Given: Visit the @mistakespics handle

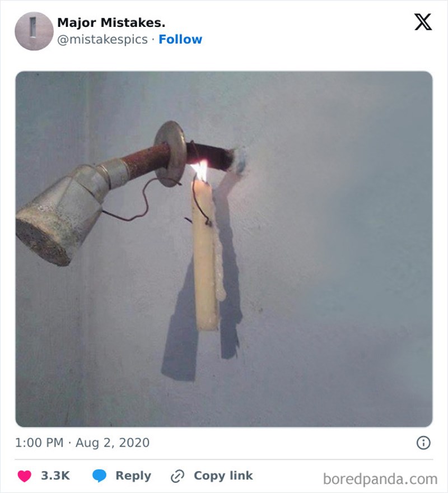Looking at the screenshot, I should coord(102,40).
